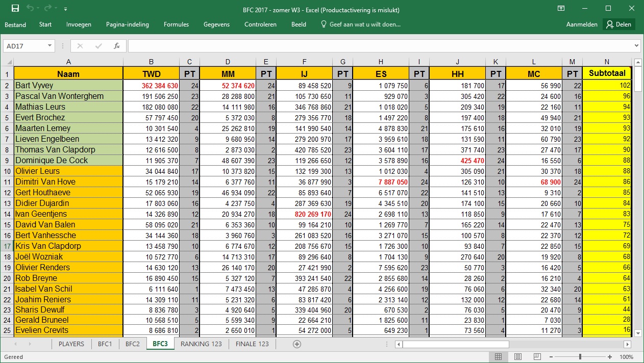The height and width of the screenshot is (363, 644).
Task: Open Ribbon Display Options icon
Action: point(561,9)
